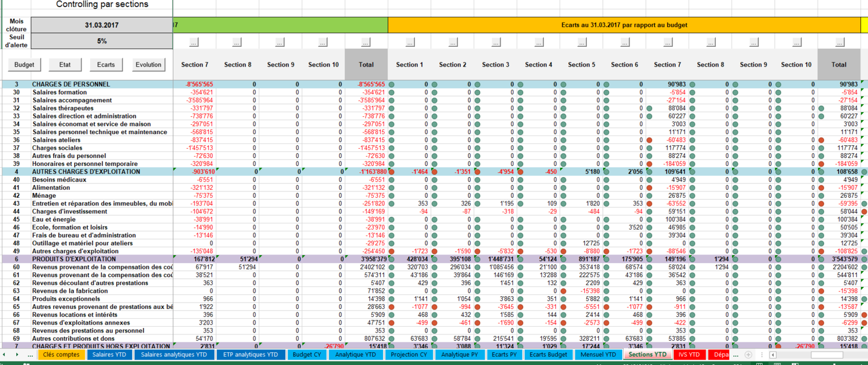This screenshot has height=365, width=868.
Task: Select the cell showing 2'402'102
Action: click(366, 267)
